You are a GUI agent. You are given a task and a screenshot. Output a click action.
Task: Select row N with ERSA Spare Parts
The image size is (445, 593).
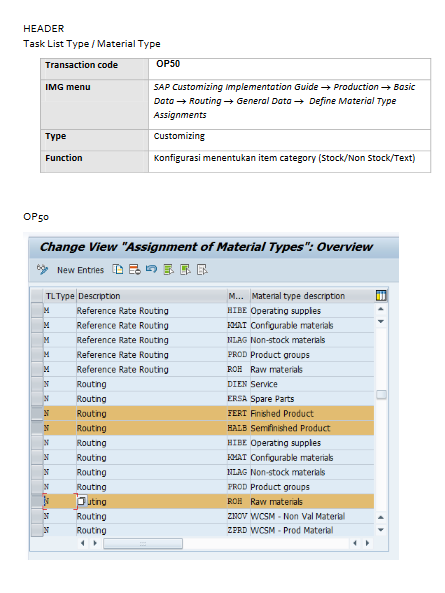[37, 399]
